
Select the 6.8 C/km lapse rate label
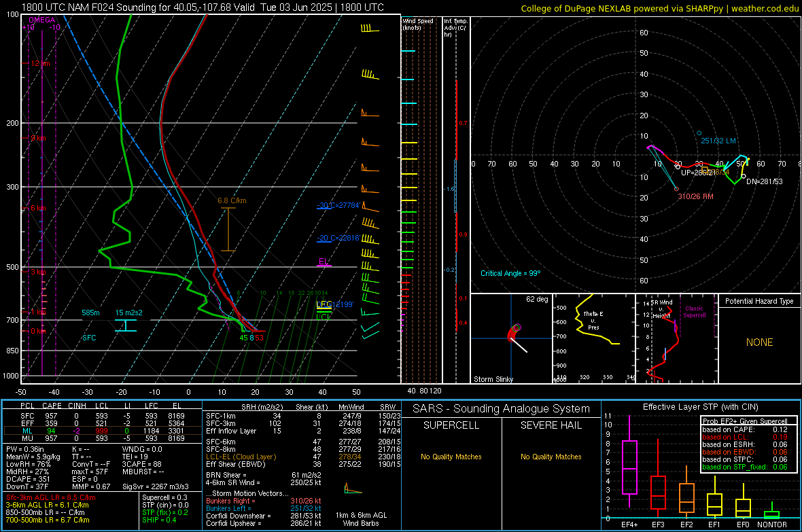pos(232,200)
